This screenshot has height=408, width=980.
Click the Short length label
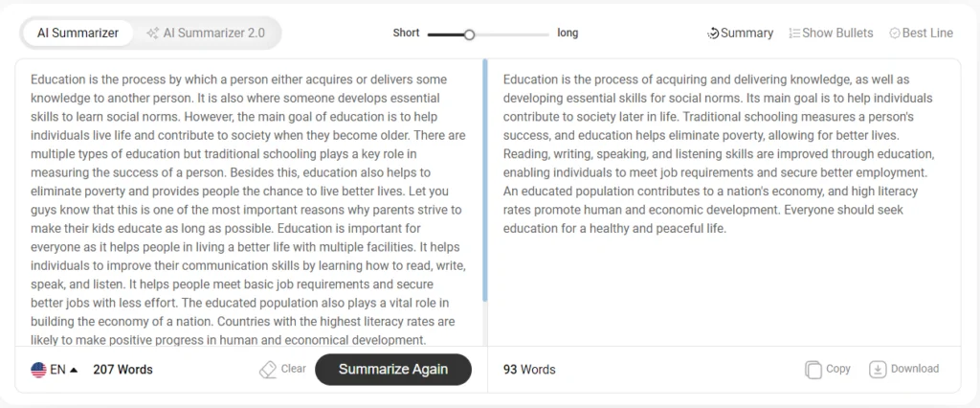point(406,33)
